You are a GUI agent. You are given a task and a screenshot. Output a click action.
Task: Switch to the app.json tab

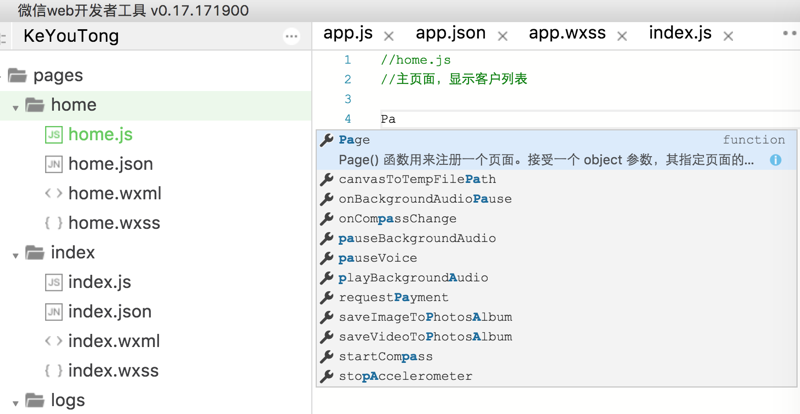pos(450,33)
